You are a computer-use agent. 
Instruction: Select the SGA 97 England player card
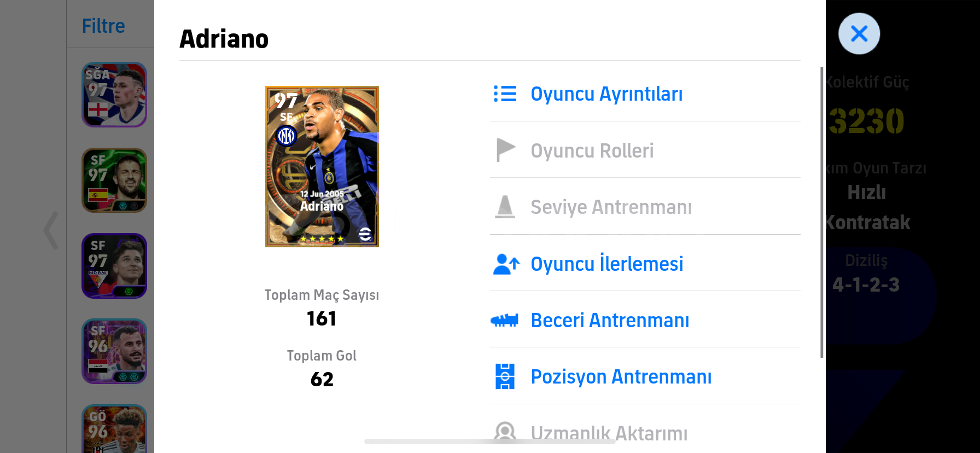(114, 95)
